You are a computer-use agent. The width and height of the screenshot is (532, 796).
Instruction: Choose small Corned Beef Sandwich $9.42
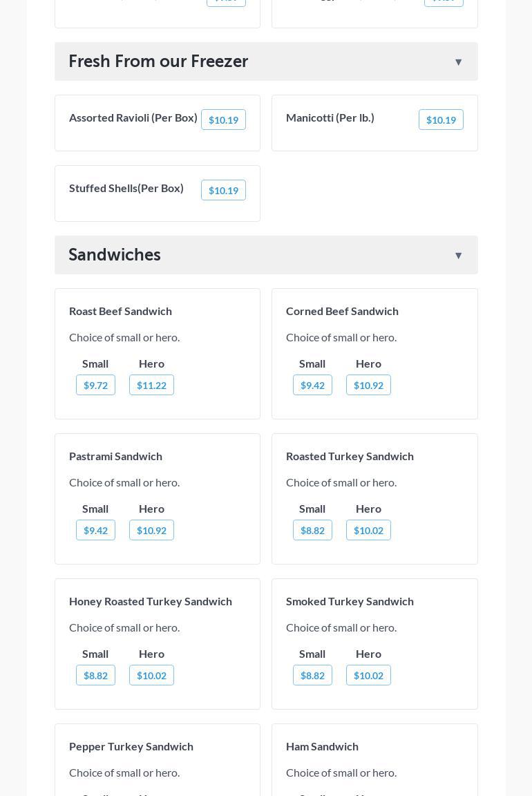click(312, 386)
